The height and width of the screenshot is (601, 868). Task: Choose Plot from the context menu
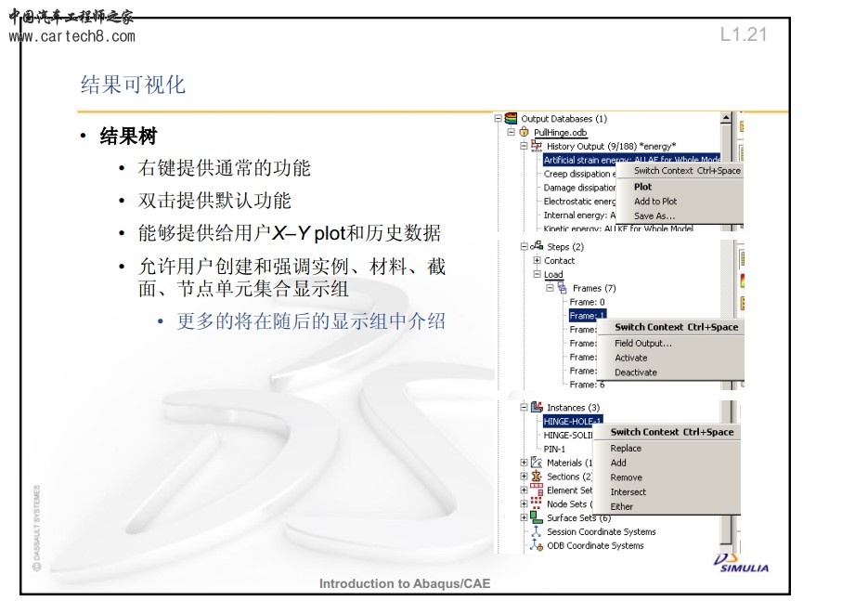coord(642,187)
